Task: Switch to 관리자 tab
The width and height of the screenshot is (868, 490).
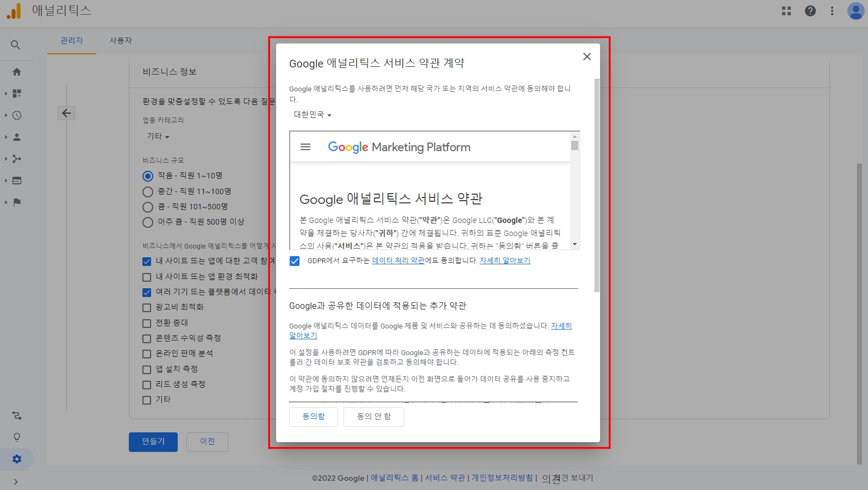Action: [x=72, y=41]
